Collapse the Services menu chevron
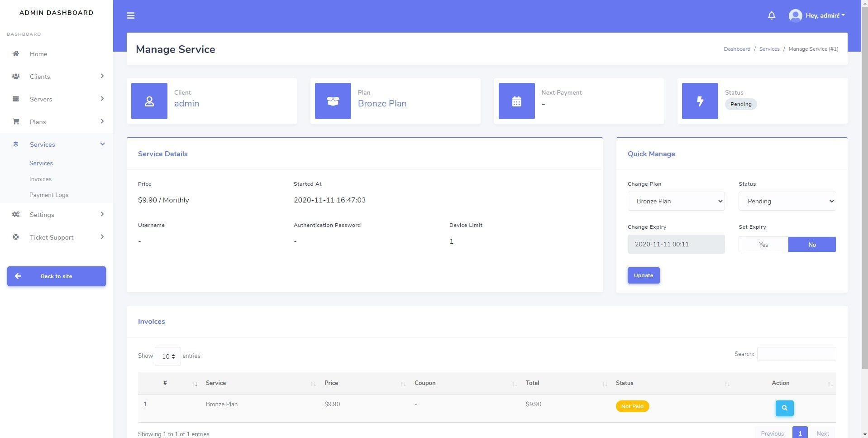Viewport: 868px width, 438px height. coord(102,144)
